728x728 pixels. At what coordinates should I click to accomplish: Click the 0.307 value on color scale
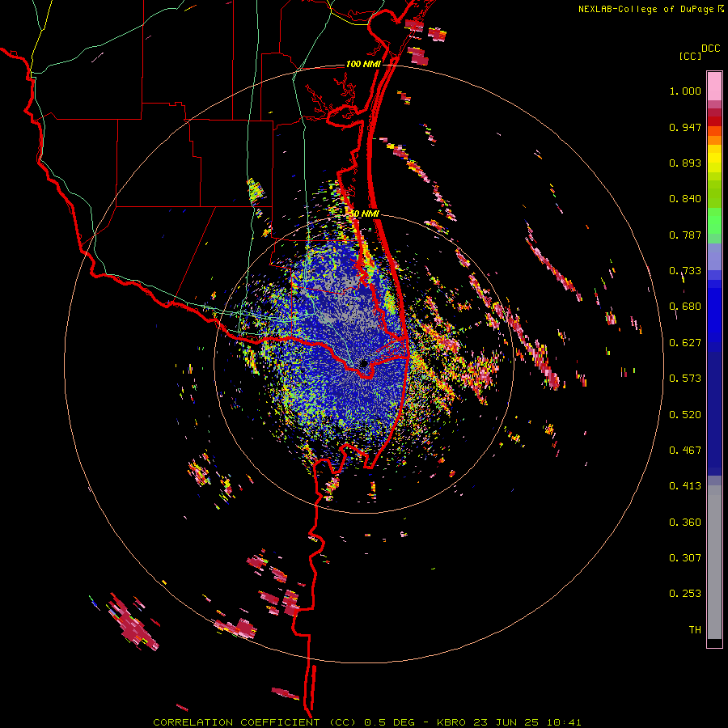(x=685, y=558)
